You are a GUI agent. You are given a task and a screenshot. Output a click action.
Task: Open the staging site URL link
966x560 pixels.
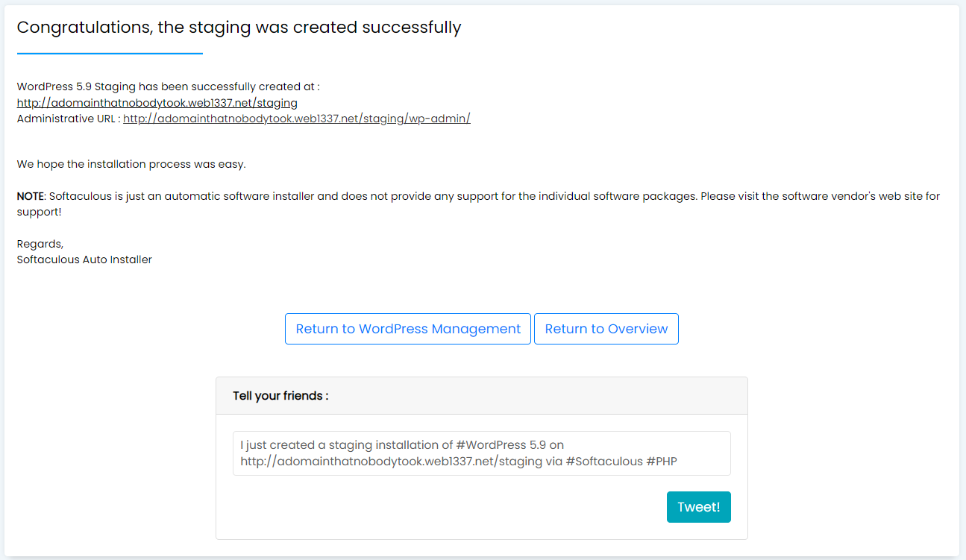pos(157,103)
